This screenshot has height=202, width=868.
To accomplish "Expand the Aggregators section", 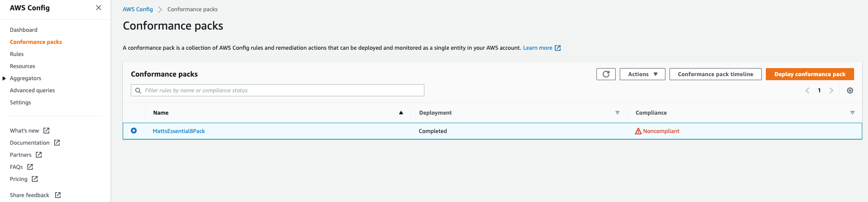I will [x=4, y=78].
